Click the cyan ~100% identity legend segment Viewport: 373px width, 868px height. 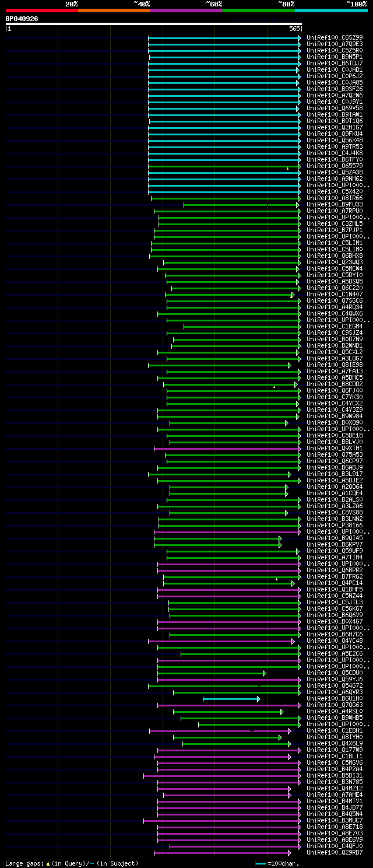pyautogui.click(x=331, y=10)
